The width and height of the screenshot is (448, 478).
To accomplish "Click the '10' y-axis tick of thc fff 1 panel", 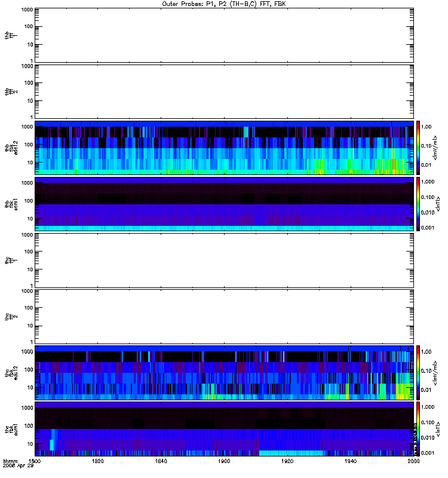I will point(30,269).
